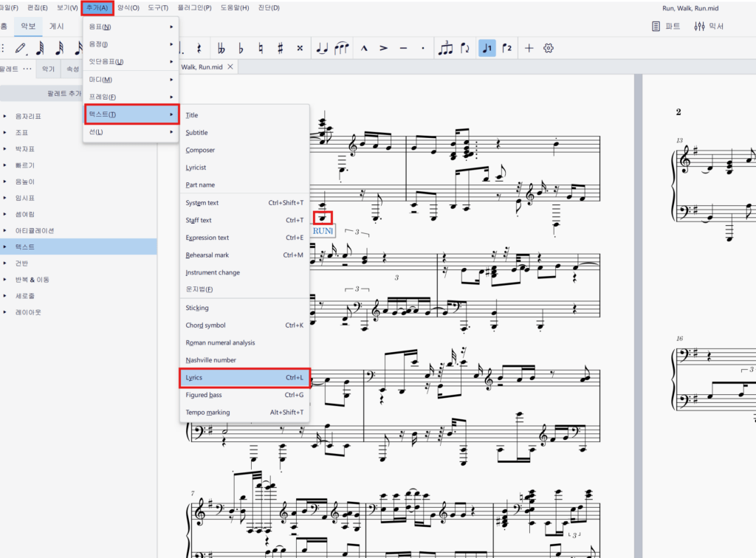Expand the 임시표 palette arrow
This screenshot has height=558, width=756.
[5, 198]
